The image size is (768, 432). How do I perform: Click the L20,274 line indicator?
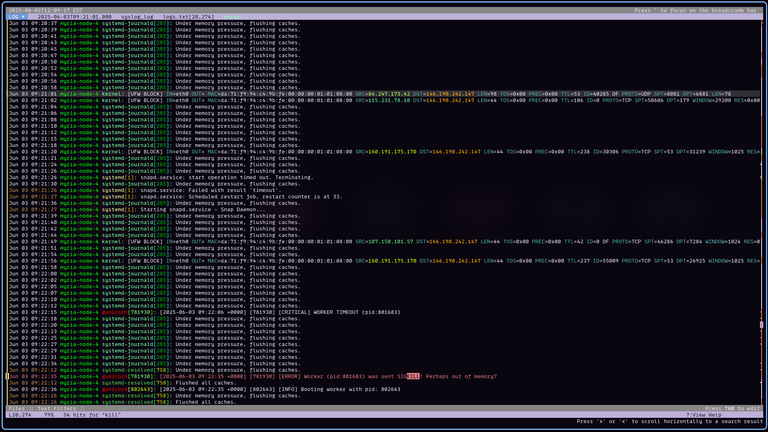pyautogui.click(x=20, y=415)
